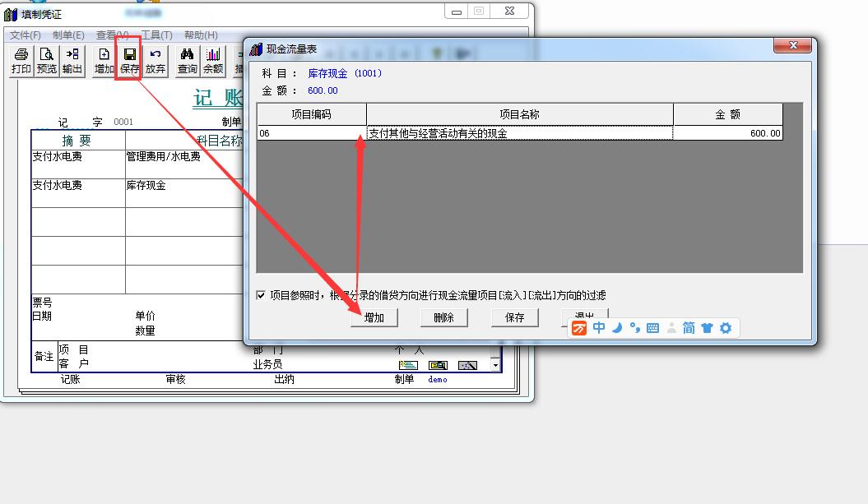Click the 增加 button in cash flow dialog
This screenshot has width=868, height=504.
[x=374, y=317]
